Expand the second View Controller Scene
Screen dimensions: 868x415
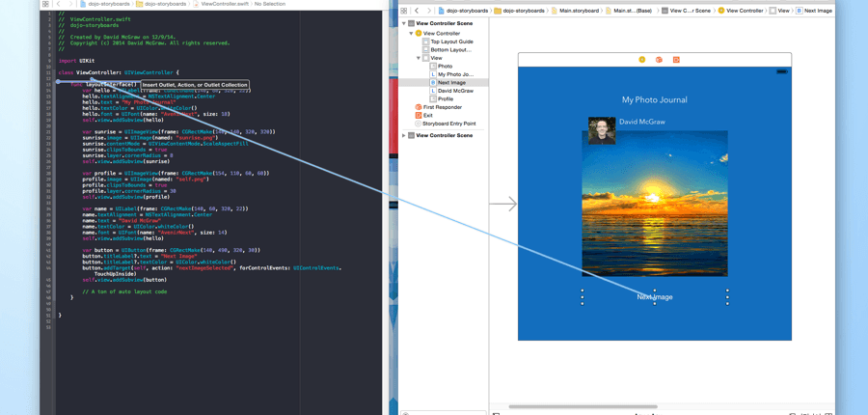404,136
